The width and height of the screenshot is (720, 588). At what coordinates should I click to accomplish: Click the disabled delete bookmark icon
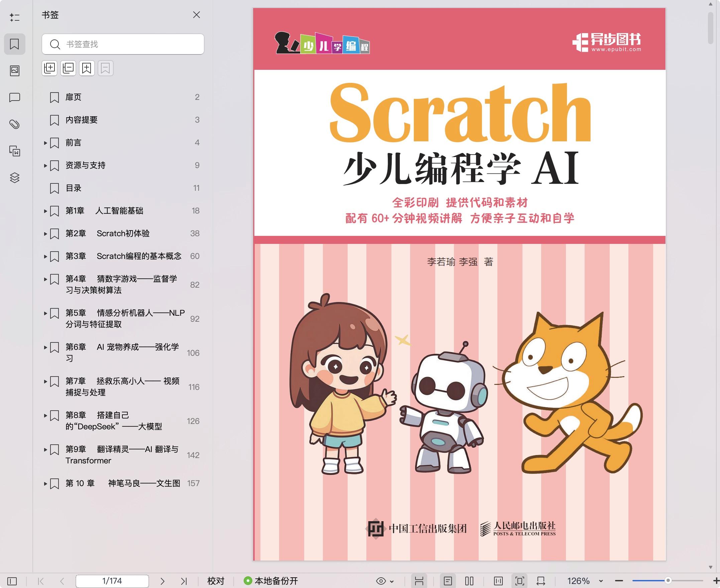[x=105, y=68]
